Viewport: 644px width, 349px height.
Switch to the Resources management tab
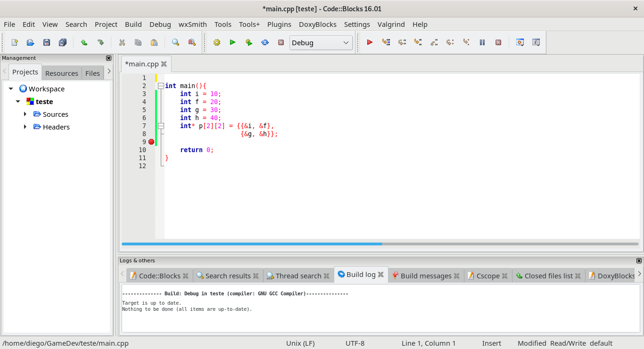click(62, 73)
